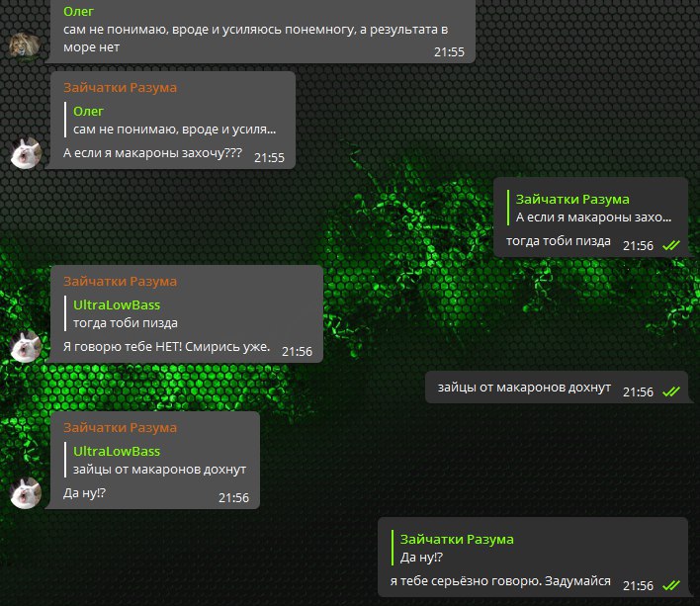Click read checkmarks on 'зайцы от макаронов дохнут'
The image size is (700, 606).
(671, 391)
